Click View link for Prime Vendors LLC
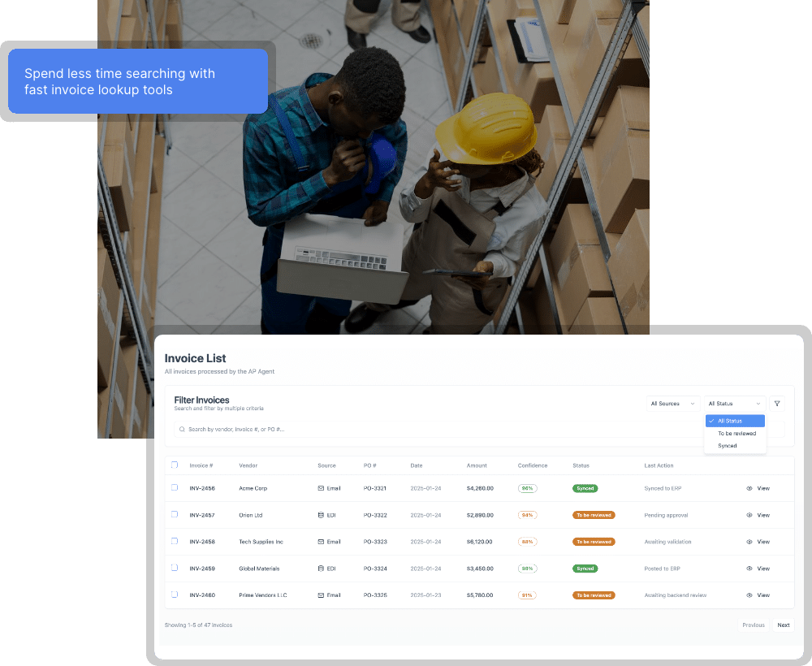812x666 pixels. tap(763, 595)
